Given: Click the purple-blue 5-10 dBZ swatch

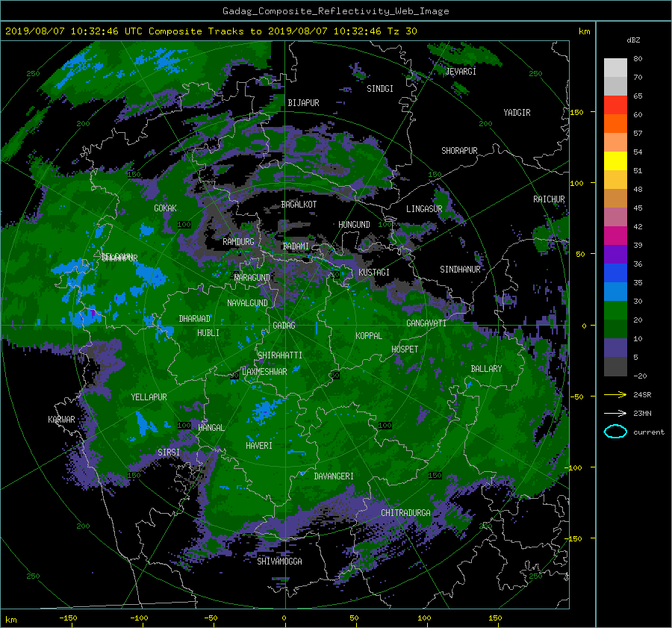Looking at the screenshot, I should point(615,348).
